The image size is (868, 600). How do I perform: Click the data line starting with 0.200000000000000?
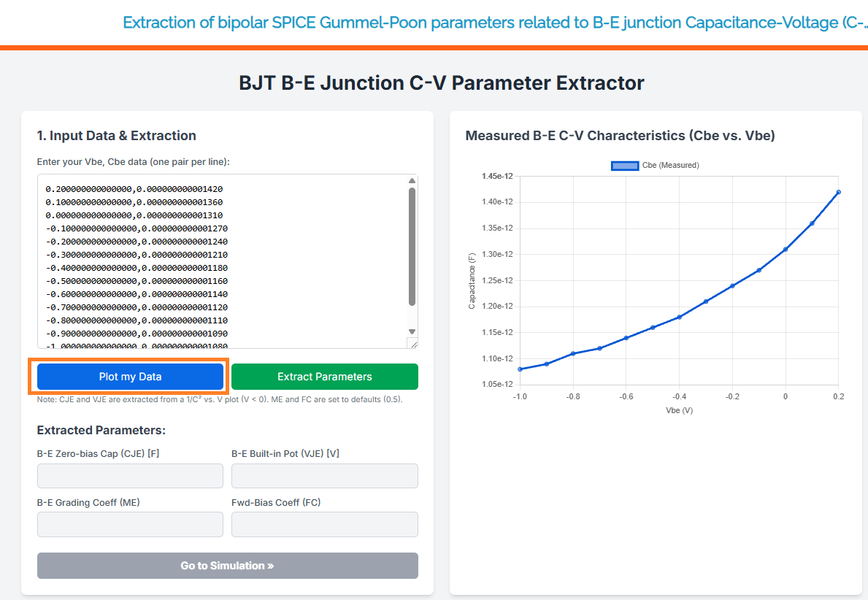pyautogui.click(x=134, y=188)
